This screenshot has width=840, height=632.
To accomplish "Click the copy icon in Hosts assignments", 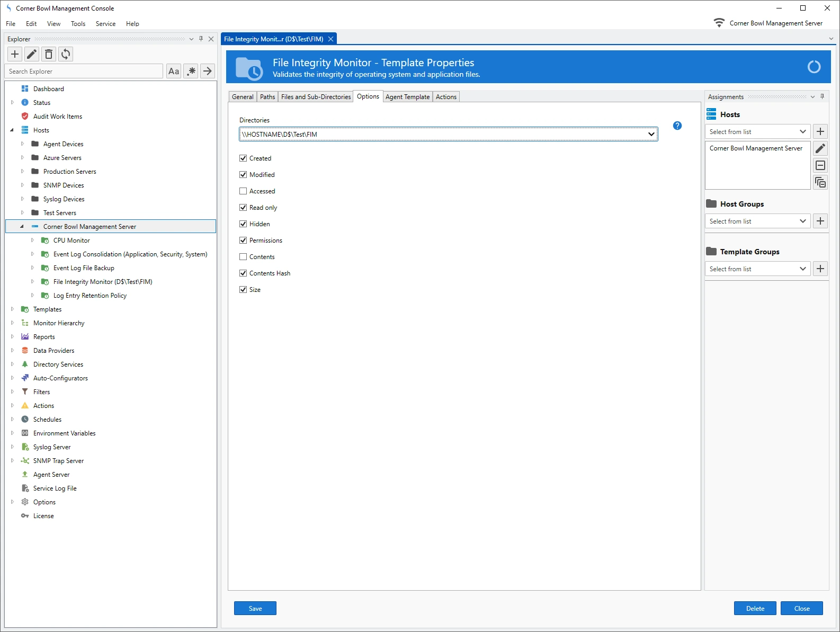I will pos(820,183).
